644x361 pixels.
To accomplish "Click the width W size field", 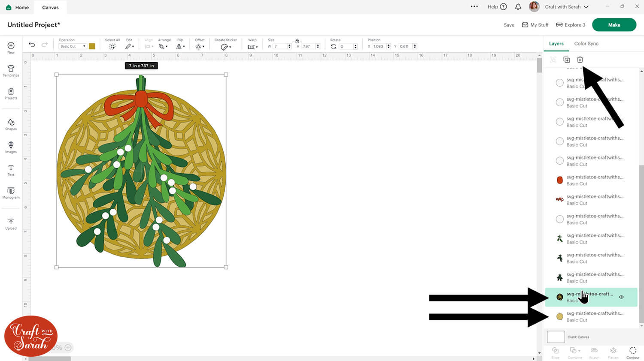I will point(280,46).
